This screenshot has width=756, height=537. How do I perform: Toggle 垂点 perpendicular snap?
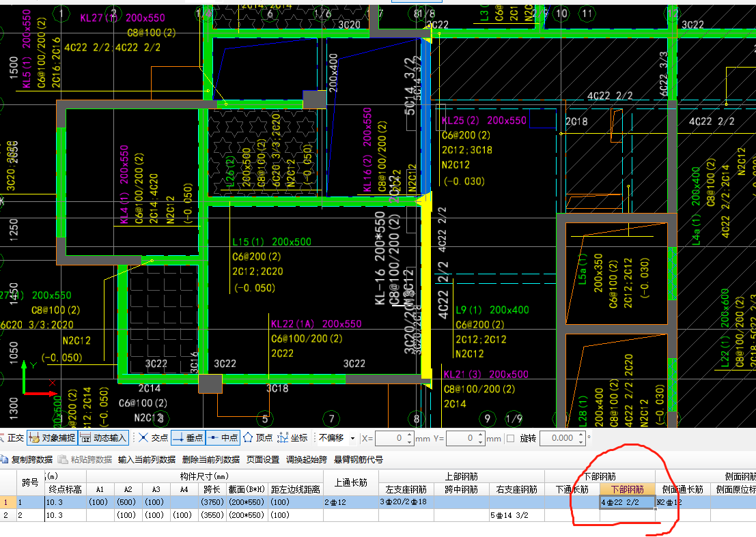(x=187, y=438)
